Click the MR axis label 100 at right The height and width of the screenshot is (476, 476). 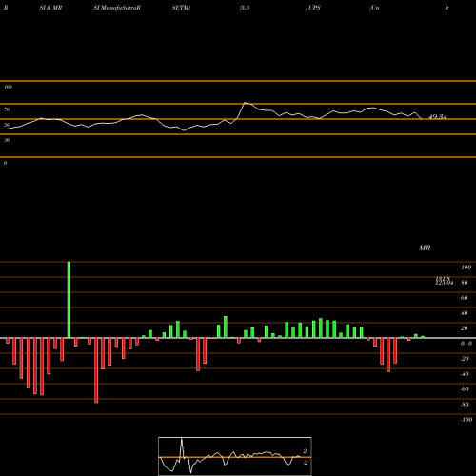click(x=466, y=268)
